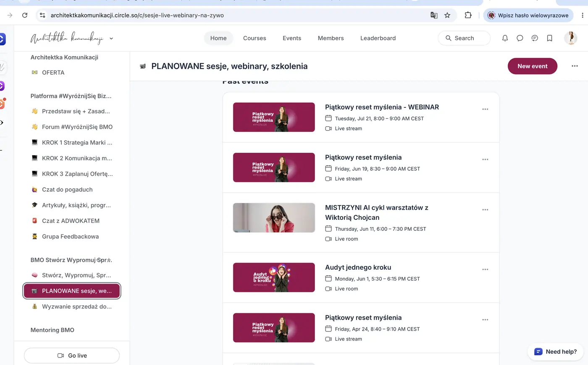Open Jun 19 Piątkowy reset myślenia title

coord(363,157)
